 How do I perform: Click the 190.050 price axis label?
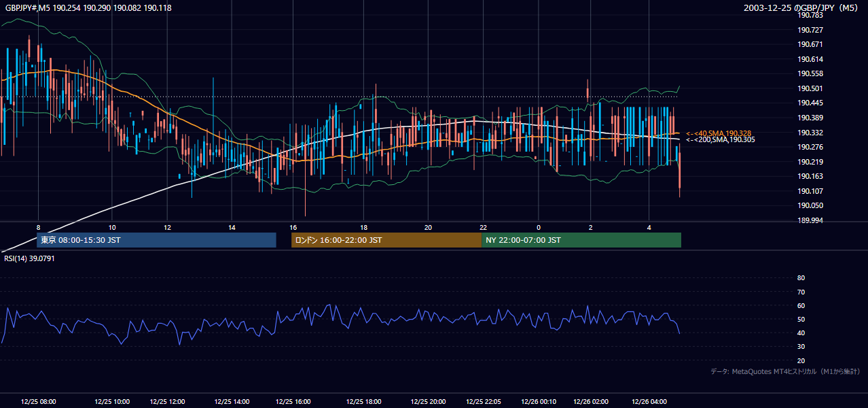point(810,205)
